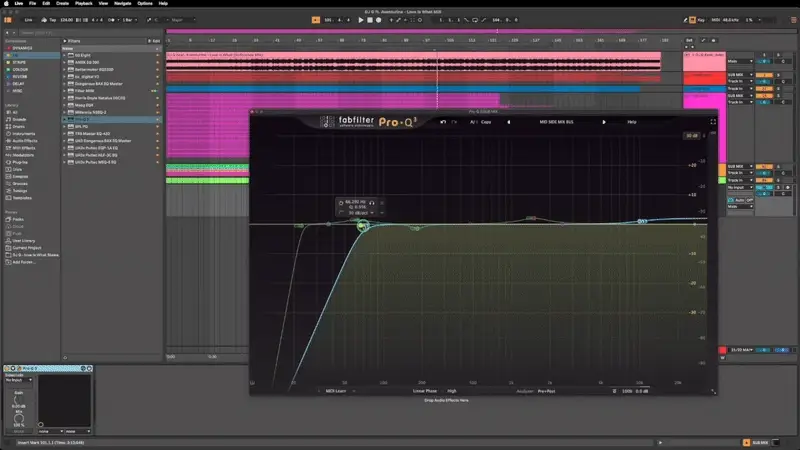Viewport: 800px width, 450px height.
Task: Open the 1 Bar quantization dropdown
Action: pyautogui.click(x=130, y=20)
